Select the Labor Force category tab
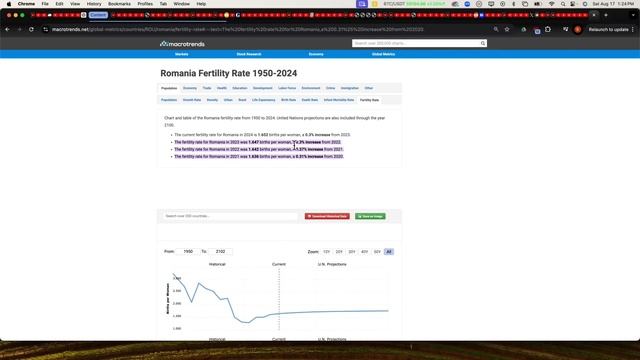The image size is (640, 360). click(287, 88)
